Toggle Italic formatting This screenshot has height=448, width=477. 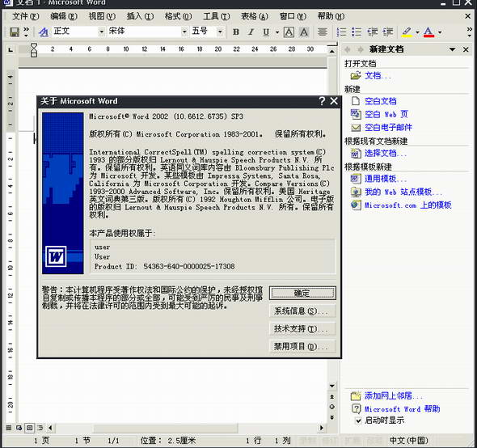251,32
